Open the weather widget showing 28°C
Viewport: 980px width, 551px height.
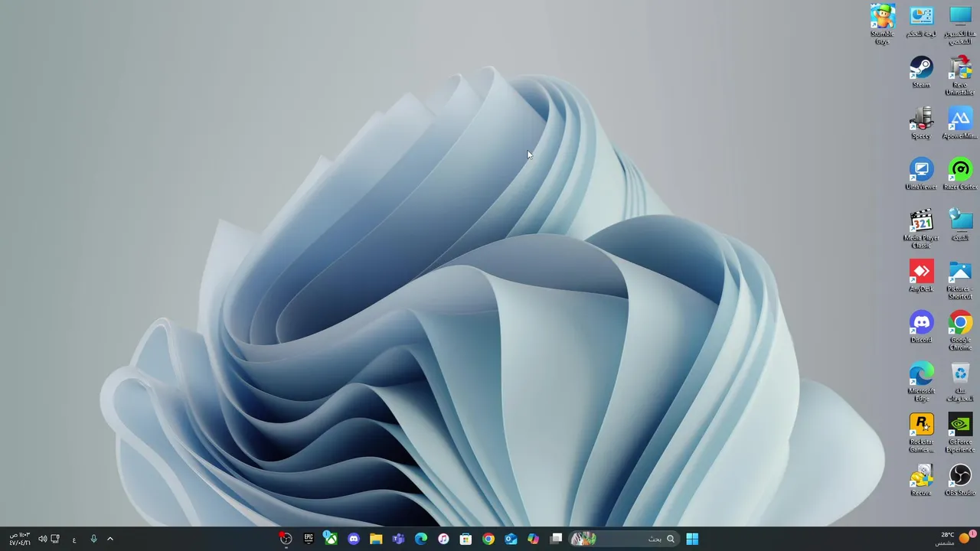954,539
